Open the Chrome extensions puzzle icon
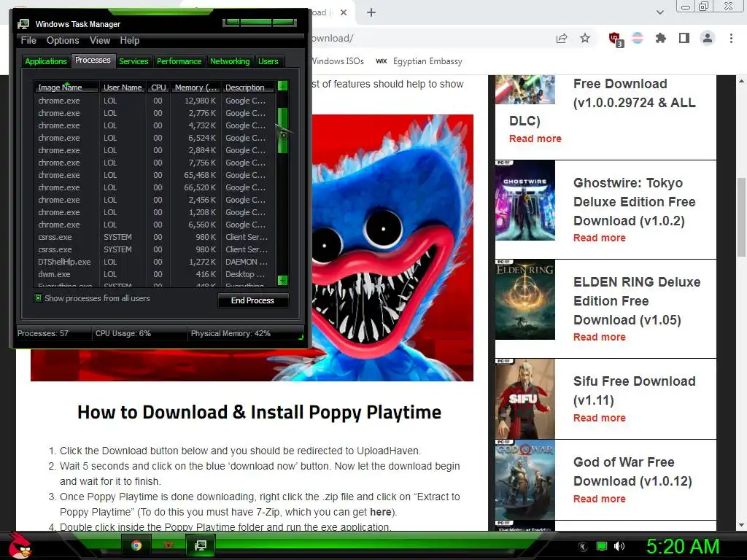 pyautogui.click(x=660, y=38)
